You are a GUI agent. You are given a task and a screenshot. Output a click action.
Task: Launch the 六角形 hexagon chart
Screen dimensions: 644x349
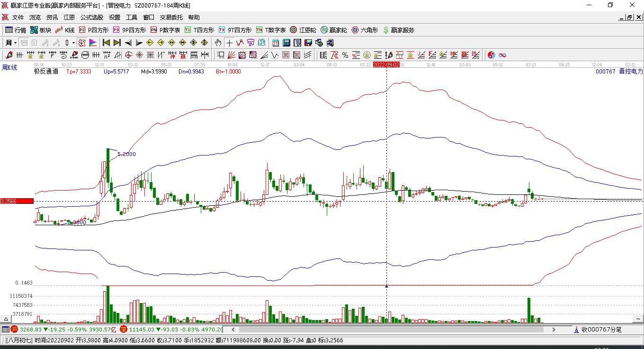coord(365,30)
